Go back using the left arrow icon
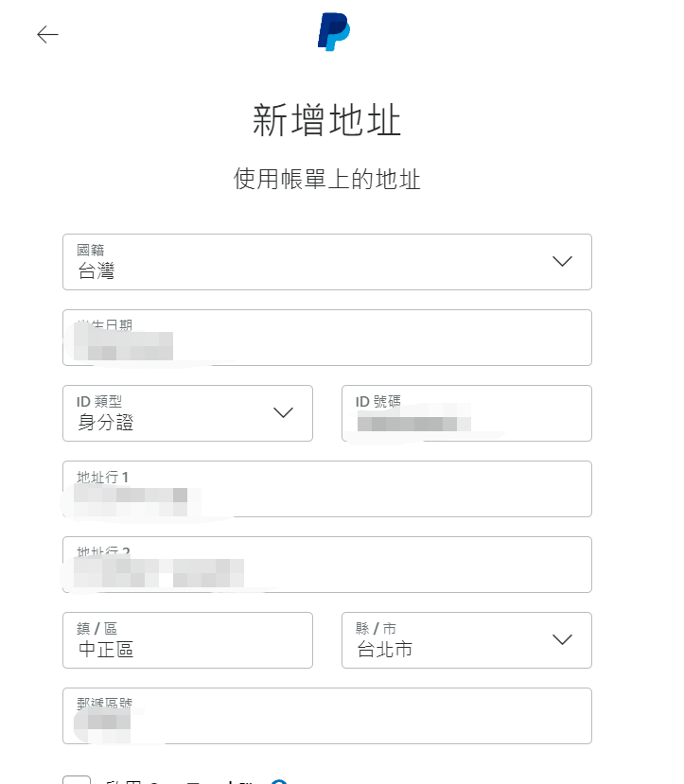This screenshot has width=684, height=784. pos(47,35)
